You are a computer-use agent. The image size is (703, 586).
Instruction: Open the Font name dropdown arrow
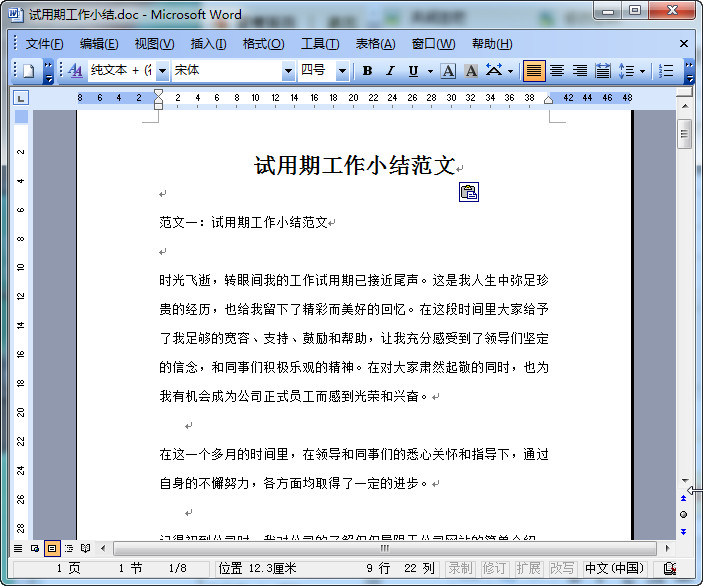pos(288,71)
